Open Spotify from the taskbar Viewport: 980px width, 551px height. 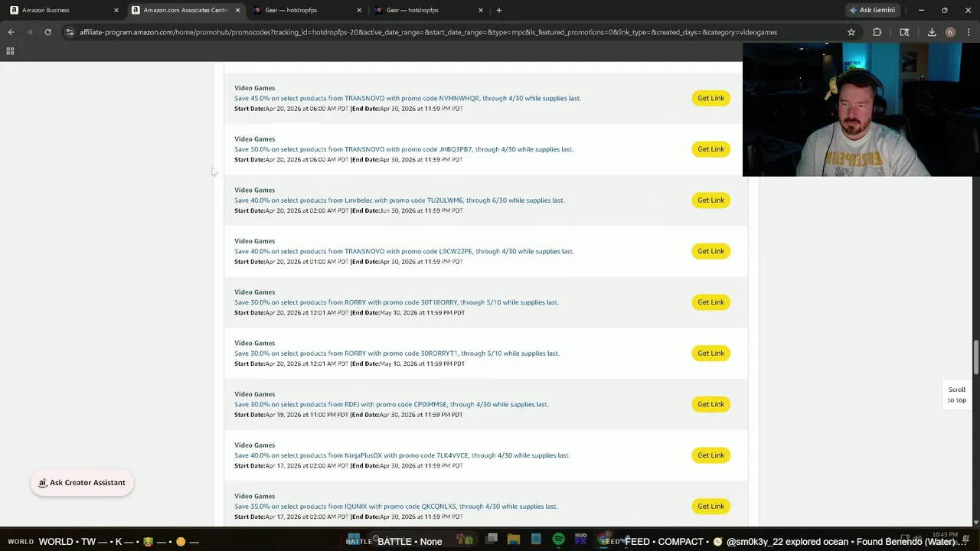(x=558, y=540)
